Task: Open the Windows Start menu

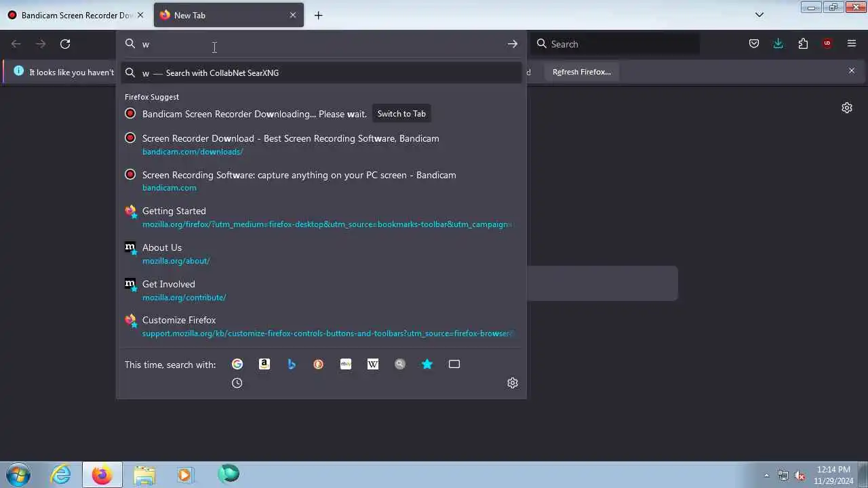Action: point(18,474)
